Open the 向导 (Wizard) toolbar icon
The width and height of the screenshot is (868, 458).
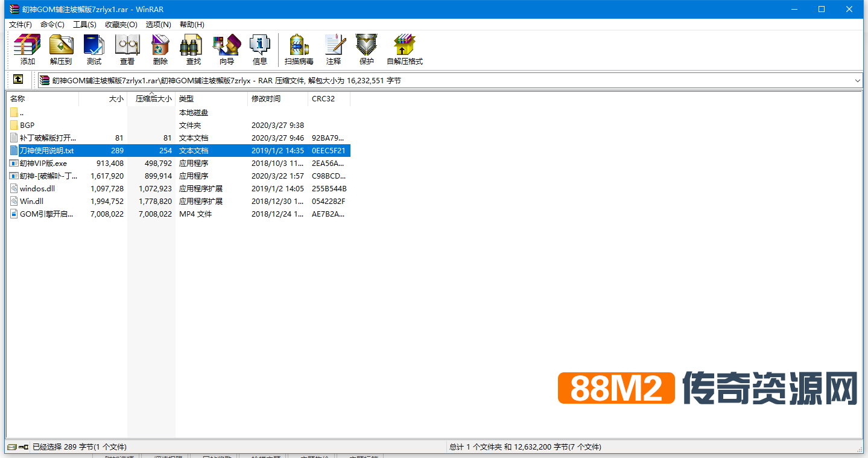click(227, 45)
